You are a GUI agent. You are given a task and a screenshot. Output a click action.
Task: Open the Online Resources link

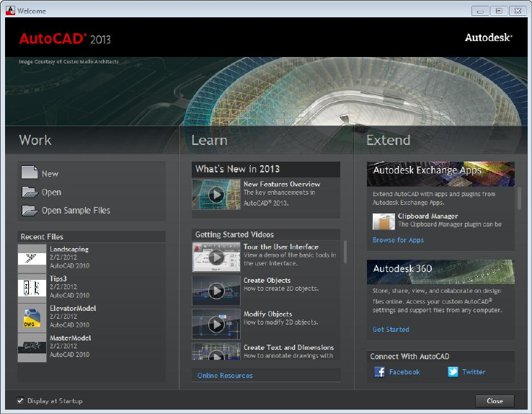click(225, 376)
